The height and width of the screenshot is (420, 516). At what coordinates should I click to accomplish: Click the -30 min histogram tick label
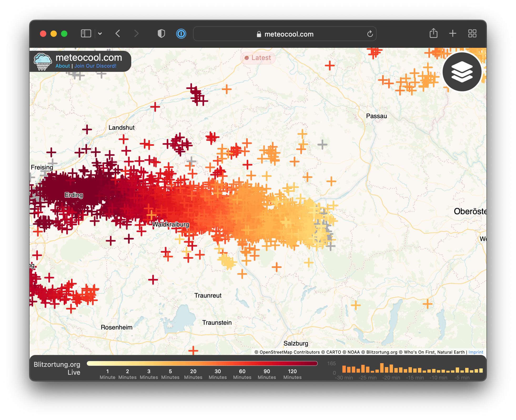pos(344,378)
